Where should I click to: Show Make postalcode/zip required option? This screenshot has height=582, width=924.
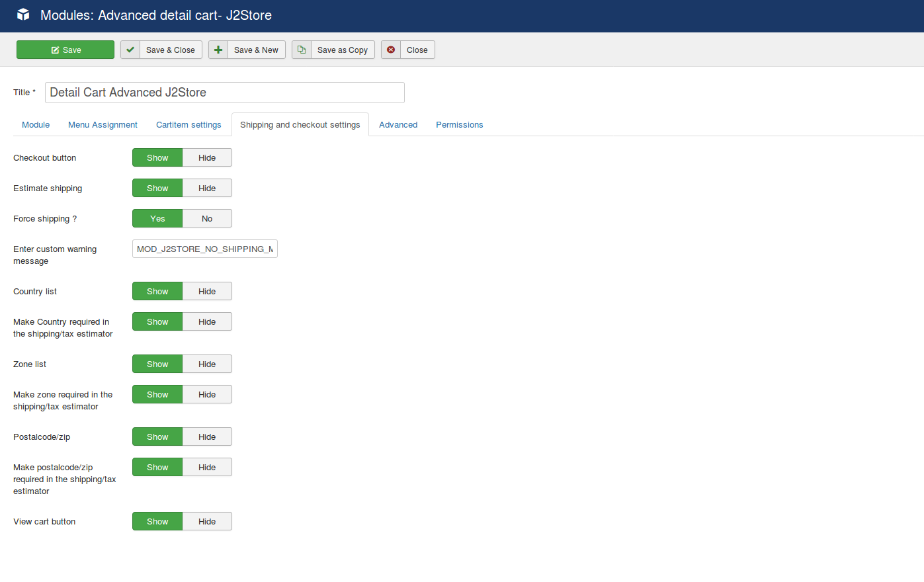click(157, 467)
